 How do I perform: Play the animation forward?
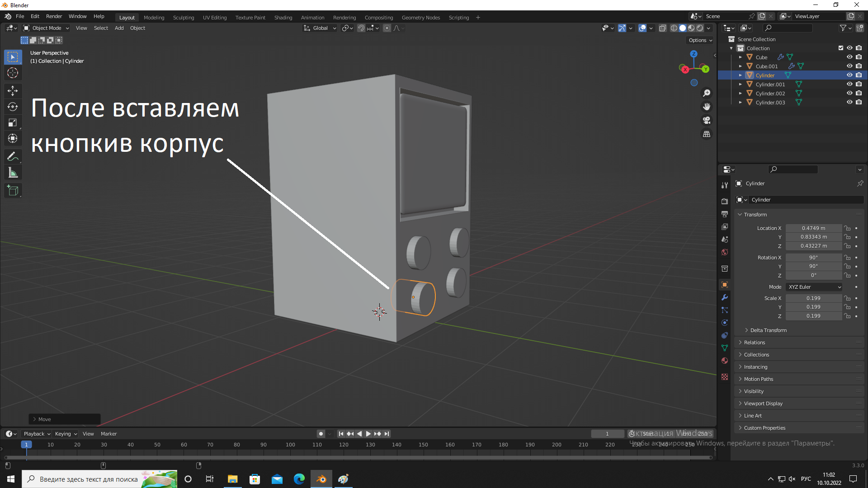click(368, 434)
